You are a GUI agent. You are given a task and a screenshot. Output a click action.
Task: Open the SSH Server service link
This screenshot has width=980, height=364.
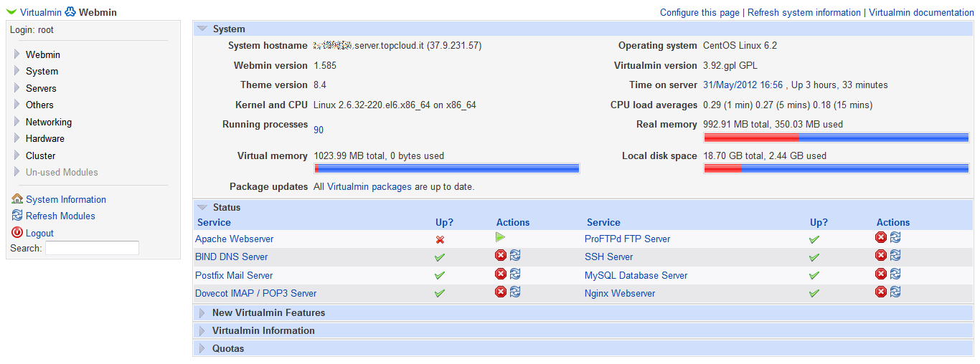[609, 257]
